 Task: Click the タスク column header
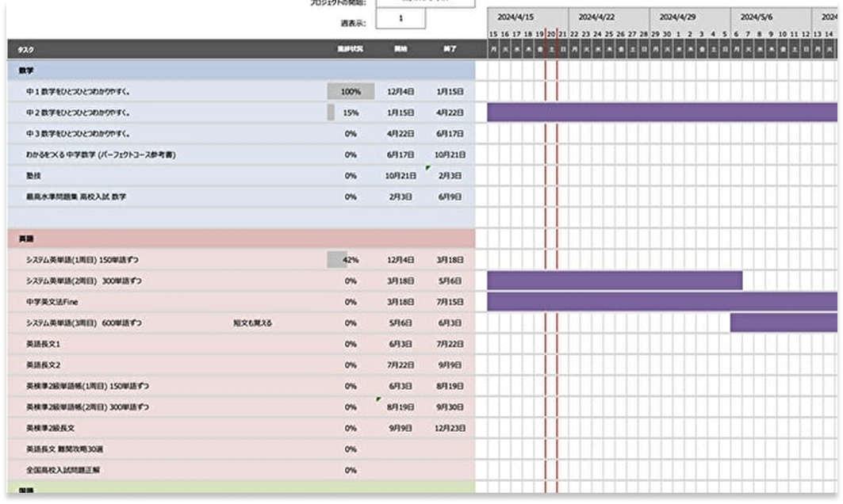point(25,49)
